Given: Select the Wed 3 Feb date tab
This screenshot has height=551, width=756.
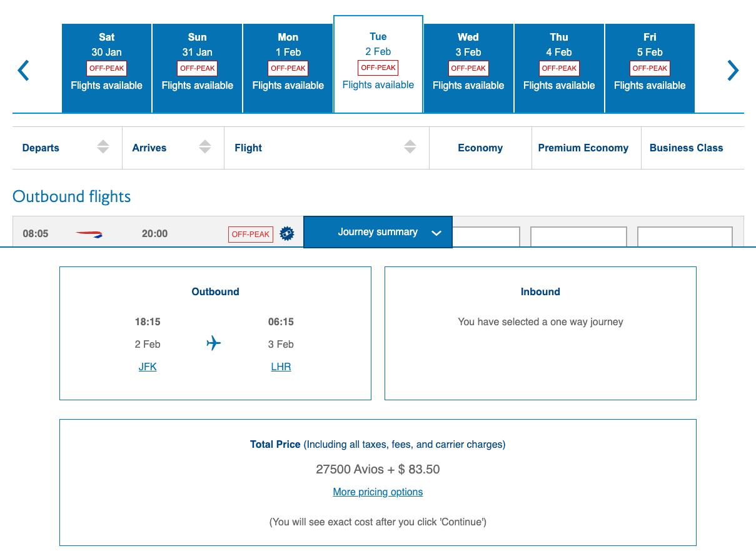Looking at the screenshot, I should click(x=468, y=68).
